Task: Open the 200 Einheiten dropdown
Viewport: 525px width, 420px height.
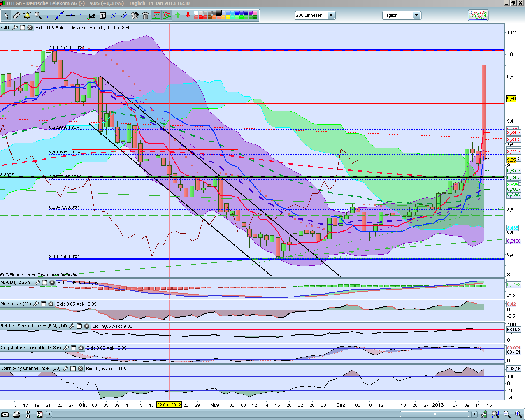Action: point(331,16)
